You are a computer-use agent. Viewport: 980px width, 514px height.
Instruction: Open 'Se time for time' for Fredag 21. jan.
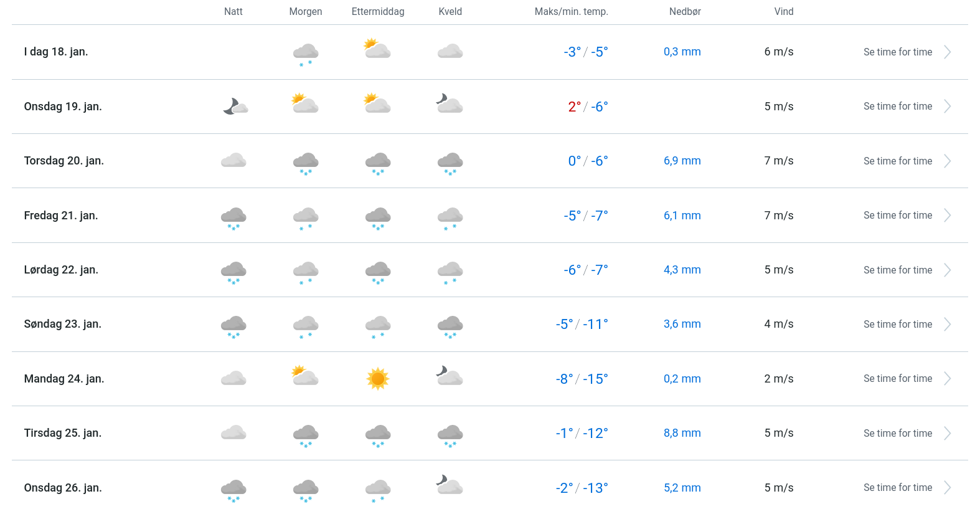click(897, 216)
